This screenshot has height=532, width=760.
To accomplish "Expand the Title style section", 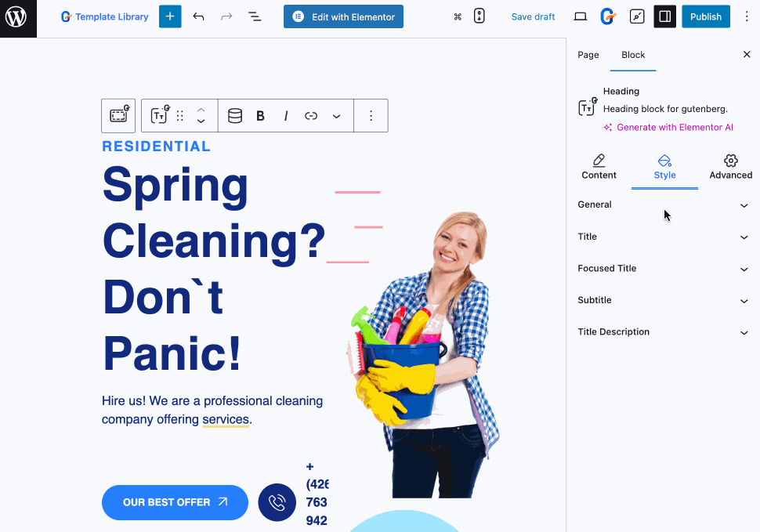I will coord(663,237).
